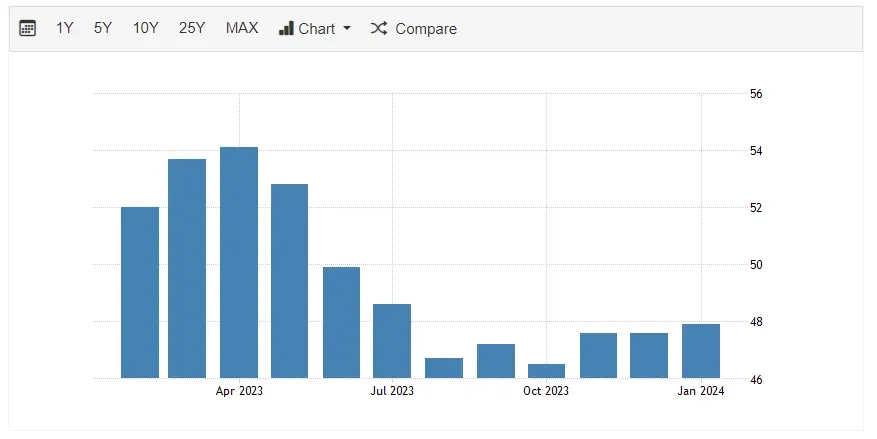Screen dimensions: 877x439
Task: Click the 'Apr 2023' axis label
Action: click(x=239, y=391)
